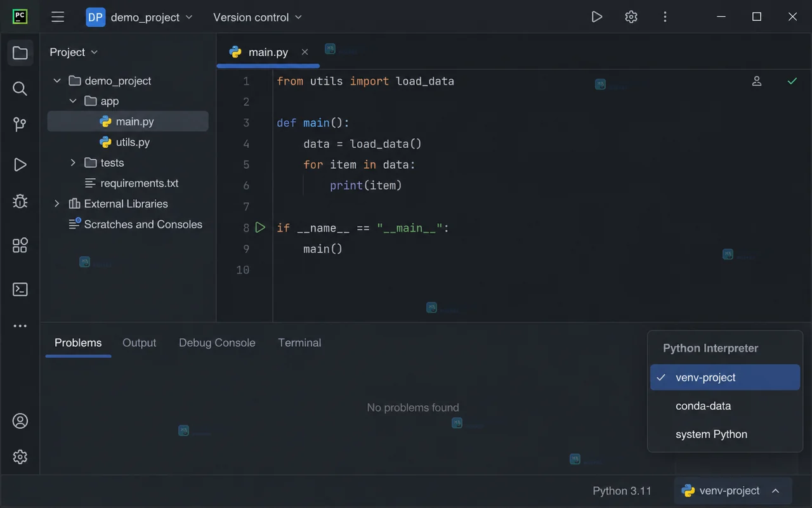The width and height of the screenshot is (812, 508).
Task: Open the vertical three-dot more actions menu
Action: 665,17
